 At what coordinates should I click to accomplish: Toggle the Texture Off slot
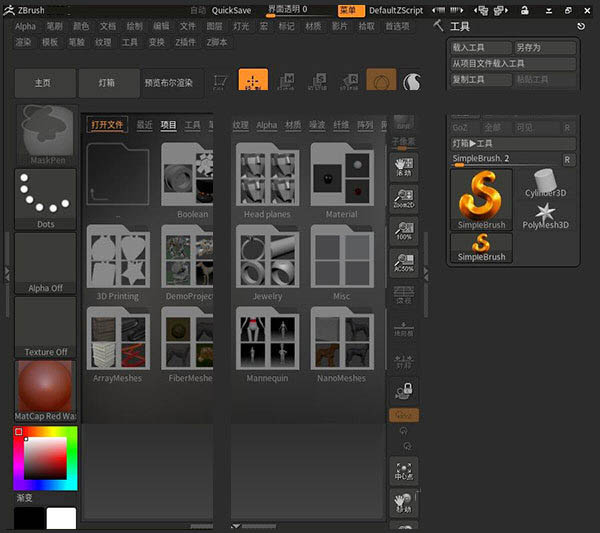[x=45, y=326]
